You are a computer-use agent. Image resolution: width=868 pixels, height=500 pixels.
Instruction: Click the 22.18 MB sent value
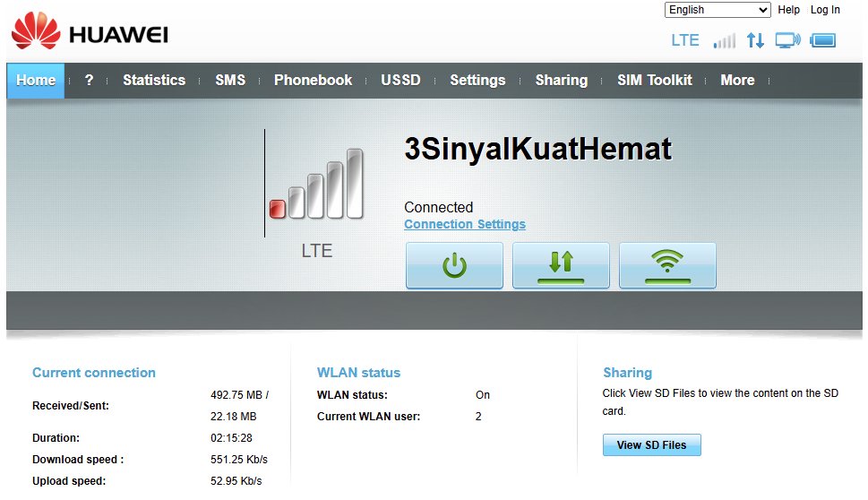tap(233, 417)
